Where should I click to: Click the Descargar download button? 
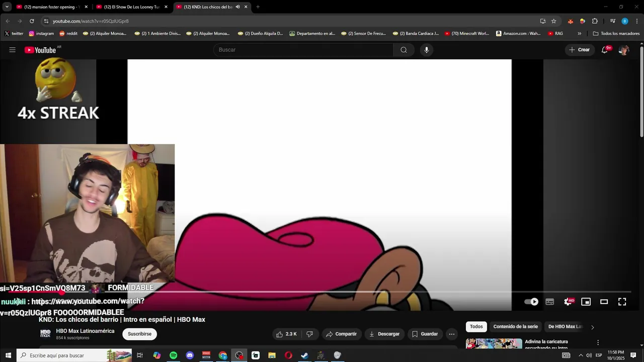[384, 334]
